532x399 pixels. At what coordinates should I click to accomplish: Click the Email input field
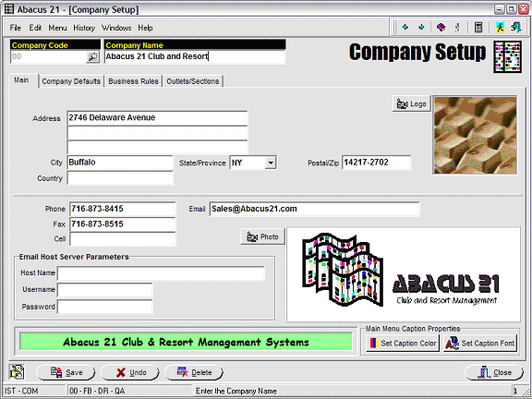tap(315, 209)
